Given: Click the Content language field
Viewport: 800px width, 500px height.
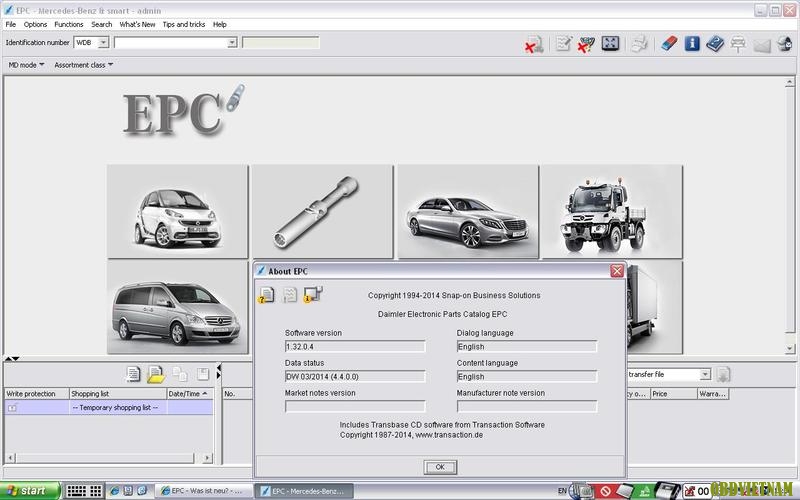Looking at the screenshot, I should tap(527, 377).
